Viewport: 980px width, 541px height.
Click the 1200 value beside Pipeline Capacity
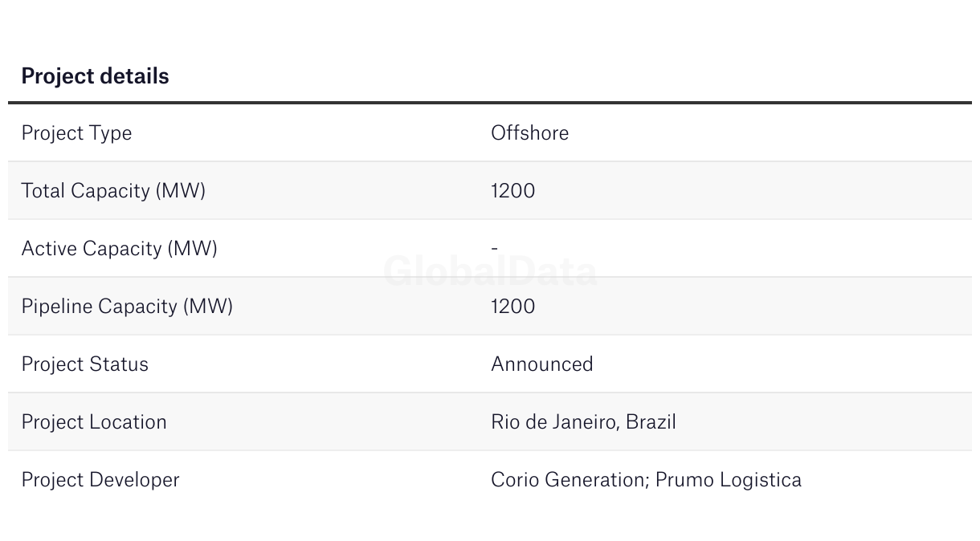point(512,306)
